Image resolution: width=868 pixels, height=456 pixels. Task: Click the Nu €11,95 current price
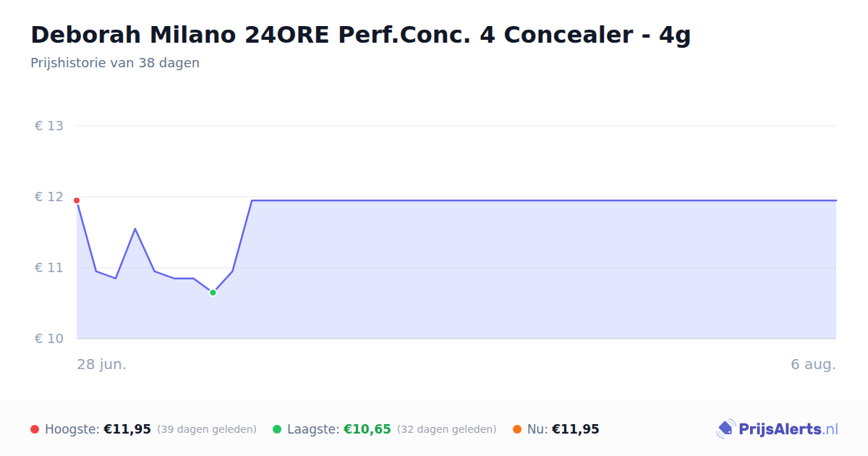tap(576, 429)
